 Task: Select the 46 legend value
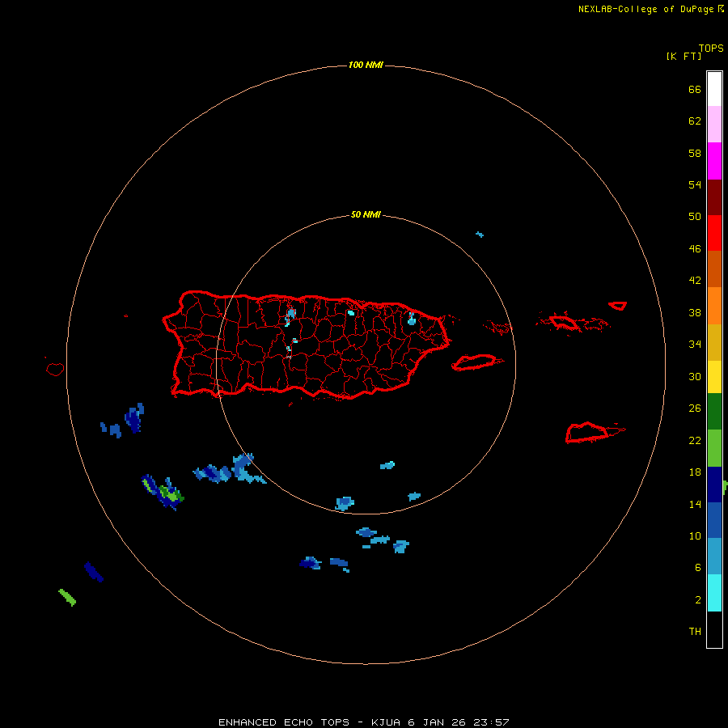click(695, 249)
